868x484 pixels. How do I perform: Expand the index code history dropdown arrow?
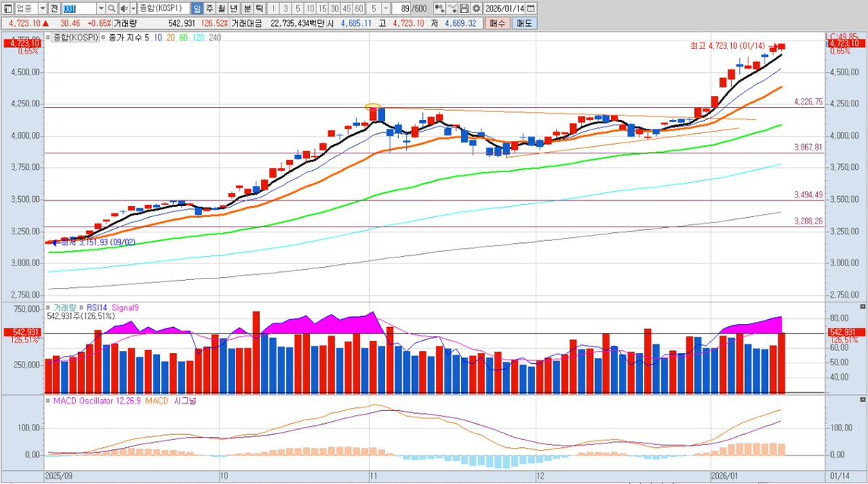click(101, 8)
